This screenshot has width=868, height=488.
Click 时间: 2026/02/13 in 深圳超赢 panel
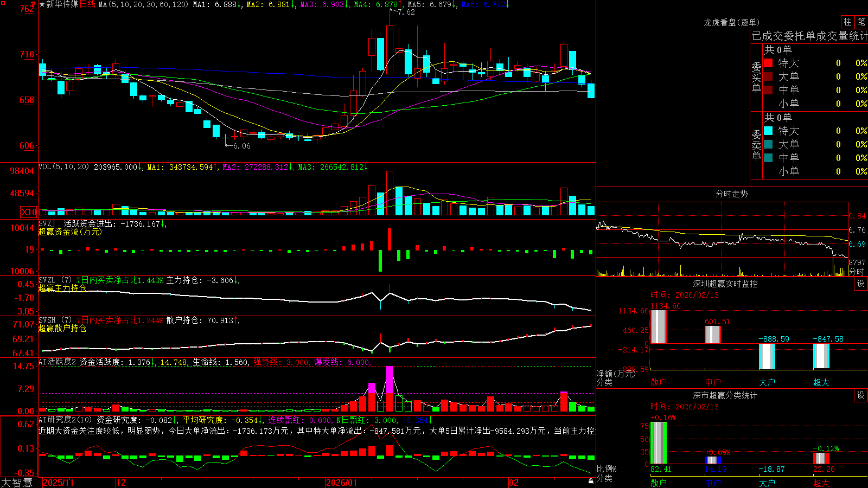tap(685, 295)
